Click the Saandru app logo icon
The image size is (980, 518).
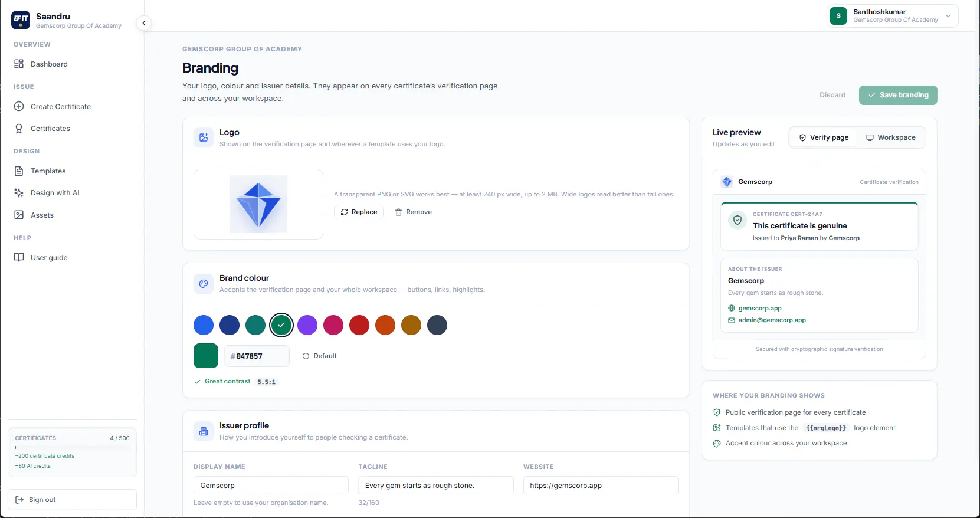(21, 20)
